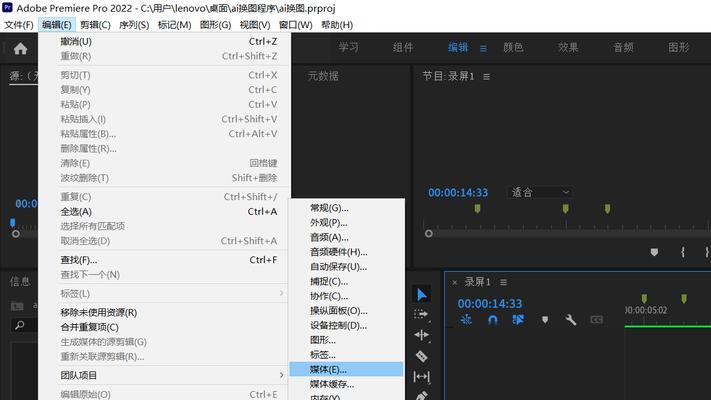The image size is (711, 400).
Task: Expand the 团队项目 submenu arrow
Action: pyautogui.click(x=282, y=375)
